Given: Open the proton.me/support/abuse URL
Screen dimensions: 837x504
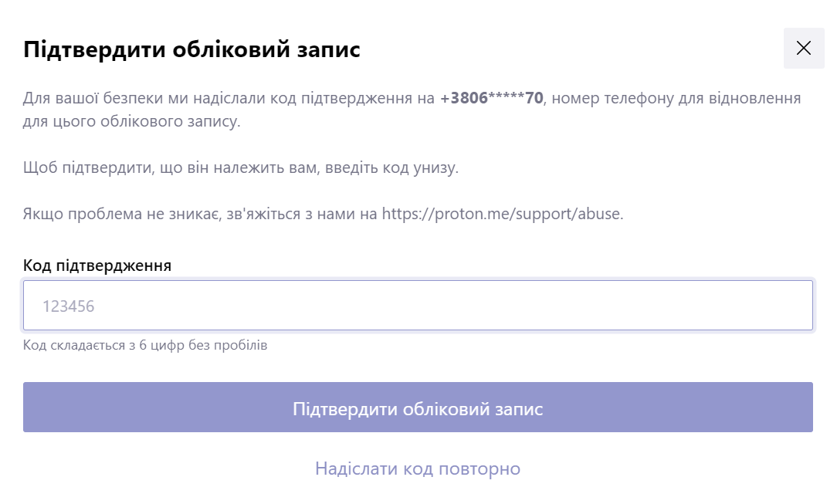Looking at the screenshot, I should (x=502, y=214).
